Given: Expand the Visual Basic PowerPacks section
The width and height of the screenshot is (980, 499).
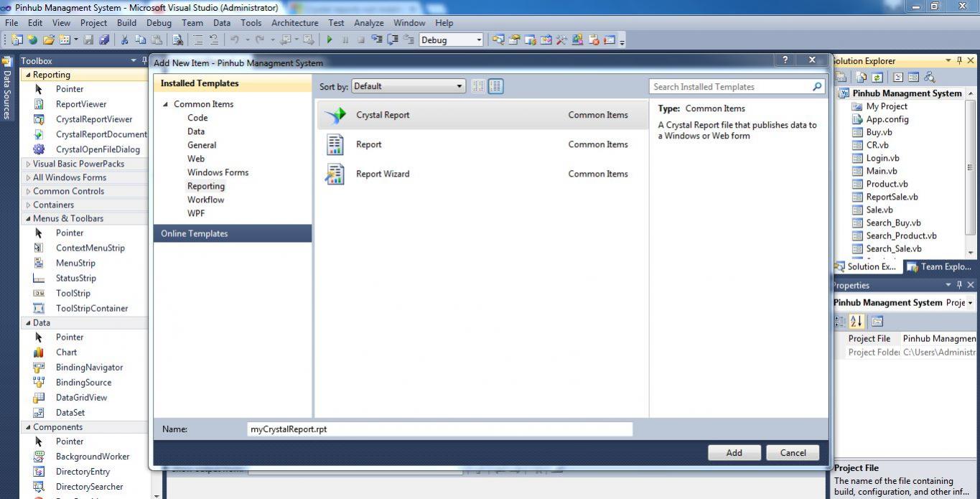Looking at the screenshot, I should pyautogui.click(x=28, y=164).
